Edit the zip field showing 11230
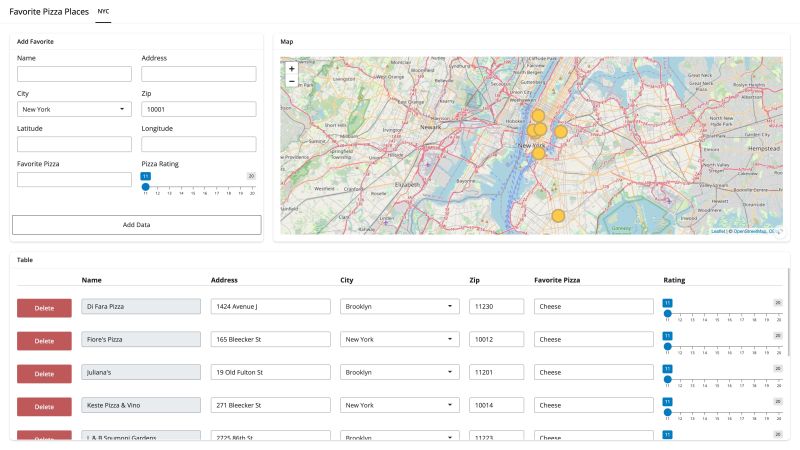Viewport: 800px width, 450px height. [496, 306]
